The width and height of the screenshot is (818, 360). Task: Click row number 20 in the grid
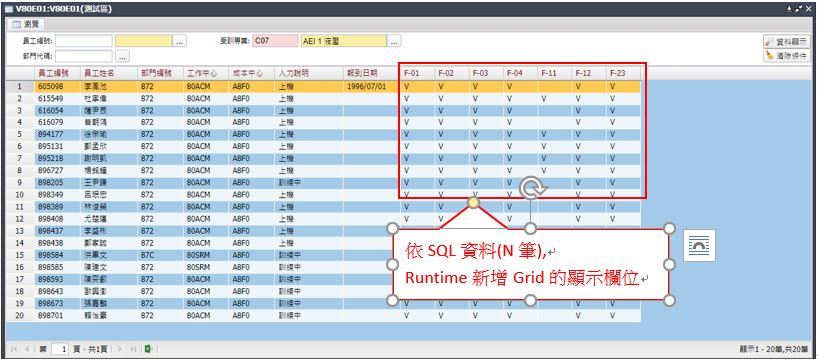pos(20,316)
